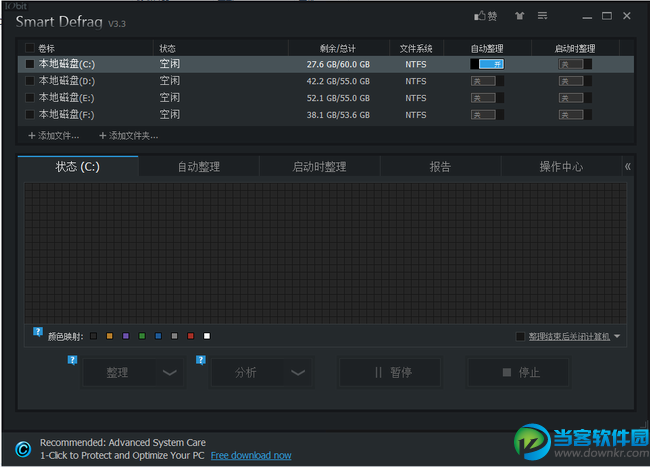Screen dimensions: 650x467
Task: Click the thumbs-up like icon
Action: [x=485, y=16]
